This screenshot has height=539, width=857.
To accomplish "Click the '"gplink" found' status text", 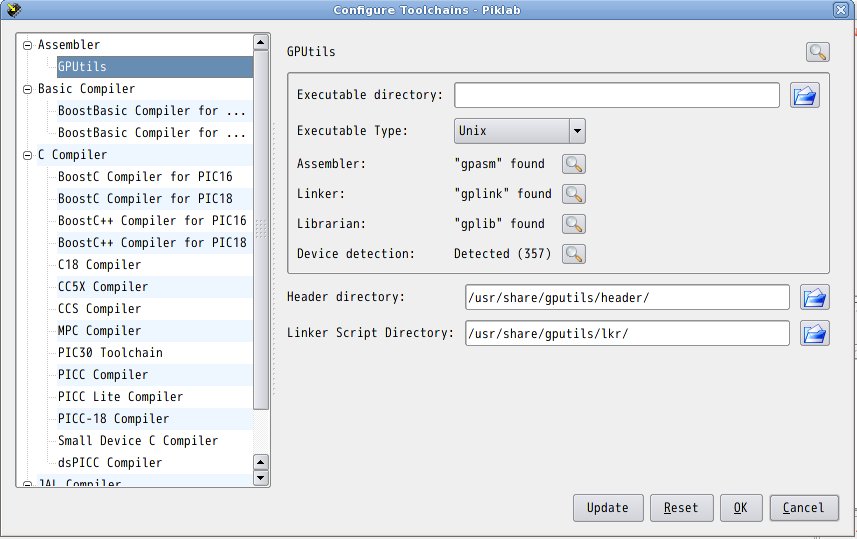I will tap(503, 194).
